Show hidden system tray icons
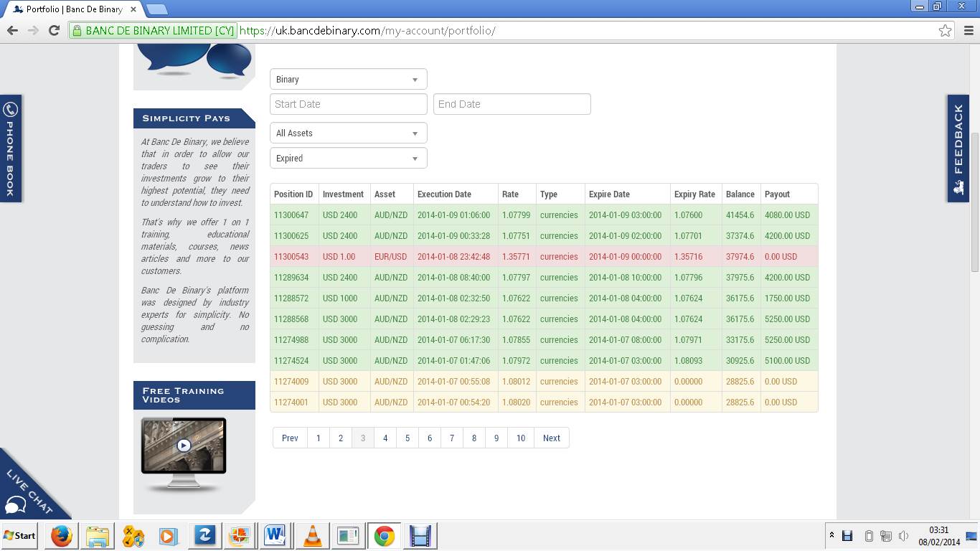This screenshot has width=980, height=551. (x=832, y=536)
